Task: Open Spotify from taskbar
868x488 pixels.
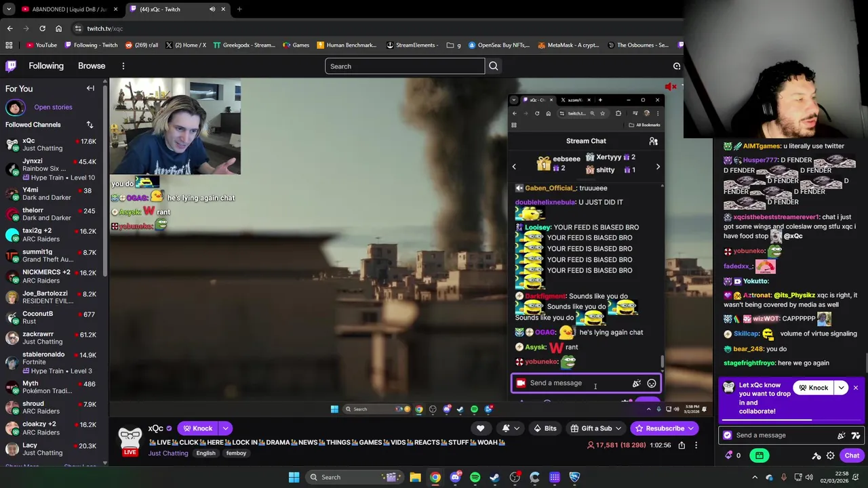Action: click(475, 477)
